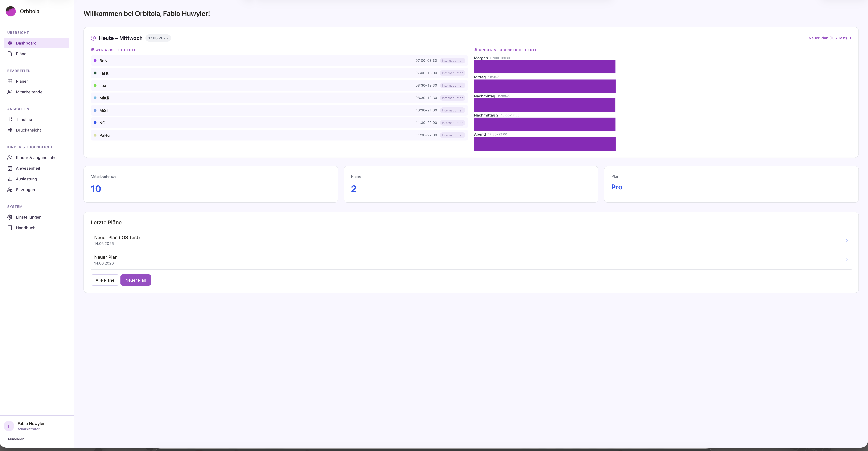This screenshot has height=451, width=868.
Task: Click the arrow on the Neuer Plan (iOS Test) list row
Action: pyautogui.click(x=846, y=240)
